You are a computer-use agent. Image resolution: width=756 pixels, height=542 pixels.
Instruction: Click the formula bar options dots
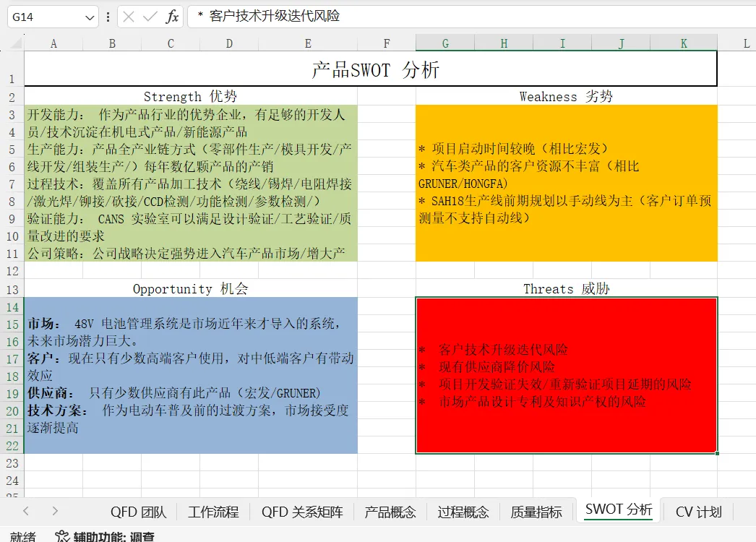coord(108,17)
